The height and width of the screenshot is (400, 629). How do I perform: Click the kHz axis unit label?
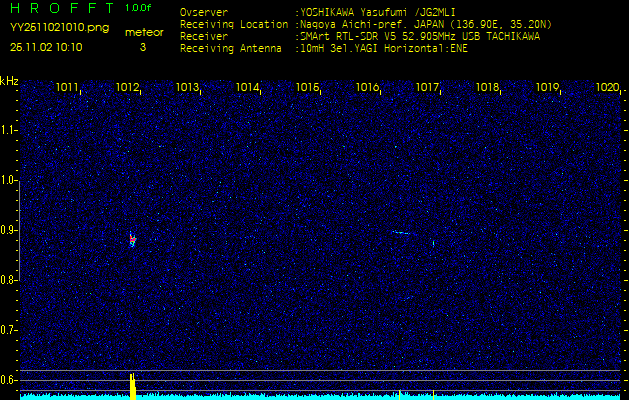click(9, 81)
